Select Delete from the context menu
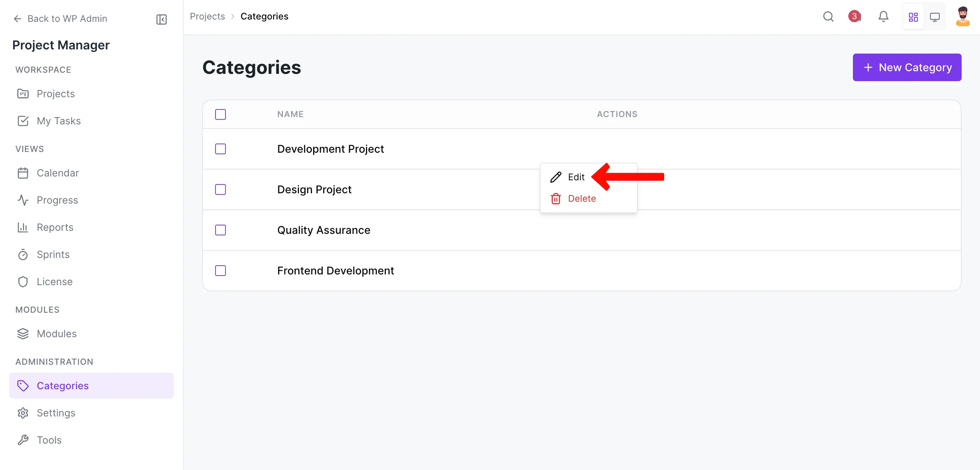This screenshot has height=470, width=980. (x=582, y=198)
